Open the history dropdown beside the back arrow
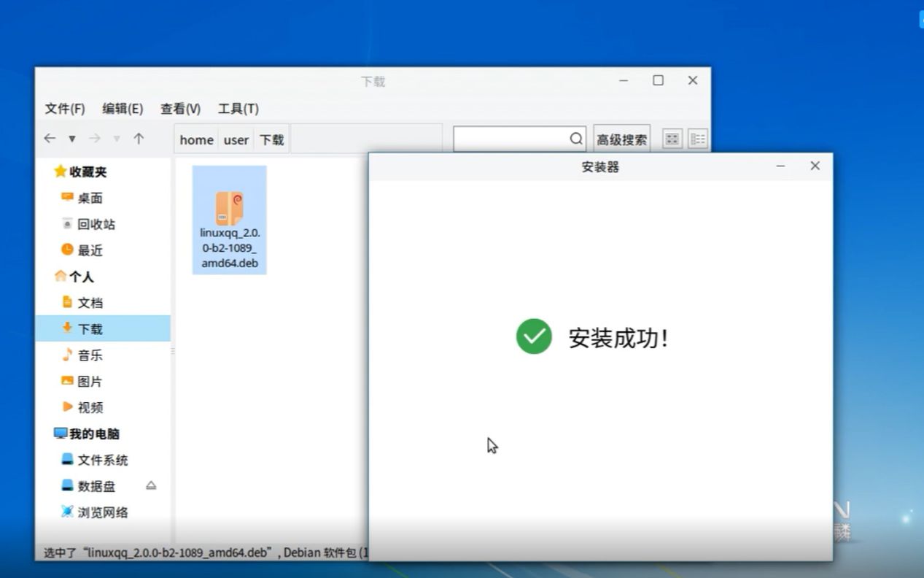This screenshot has width=924, height=578. 71,138
